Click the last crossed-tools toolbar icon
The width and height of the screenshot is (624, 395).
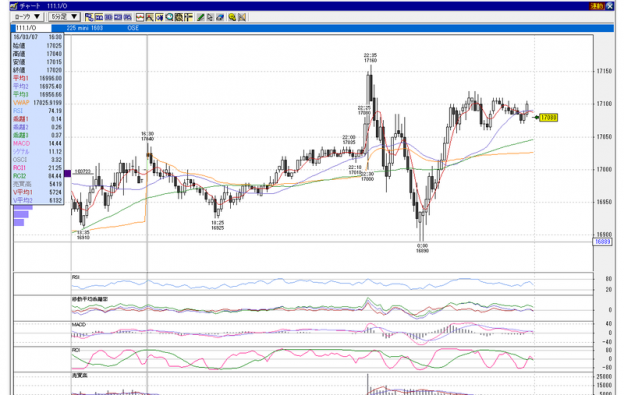pos(242,17)
